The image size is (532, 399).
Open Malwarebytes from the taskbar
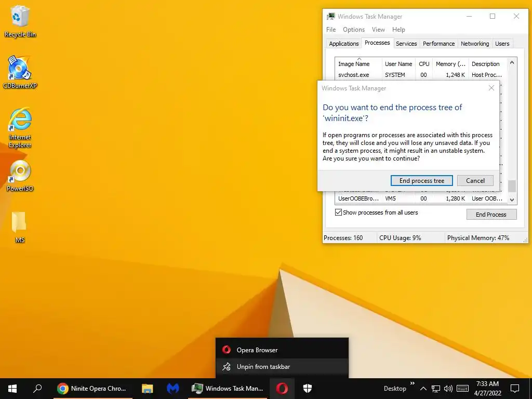click(x=172, y=389)
